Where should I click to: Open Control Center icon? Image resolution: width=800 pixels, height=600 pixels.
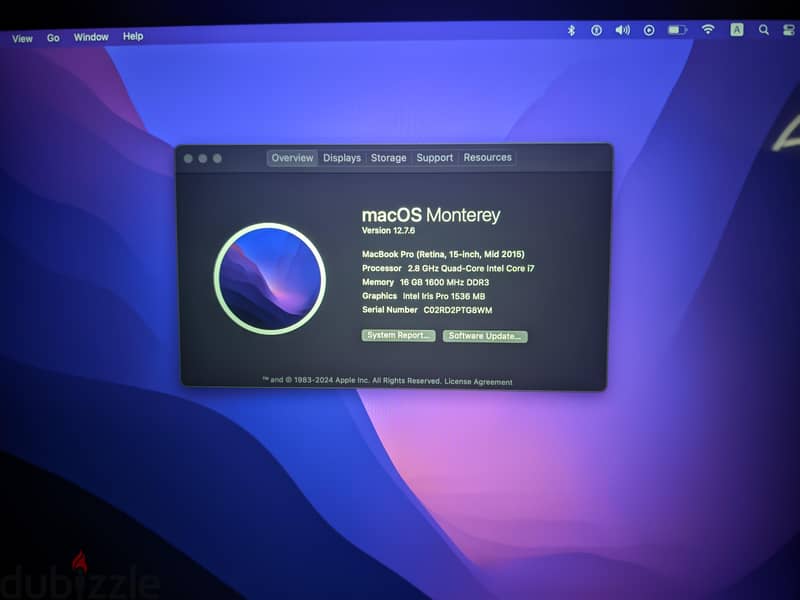point(789,30)
